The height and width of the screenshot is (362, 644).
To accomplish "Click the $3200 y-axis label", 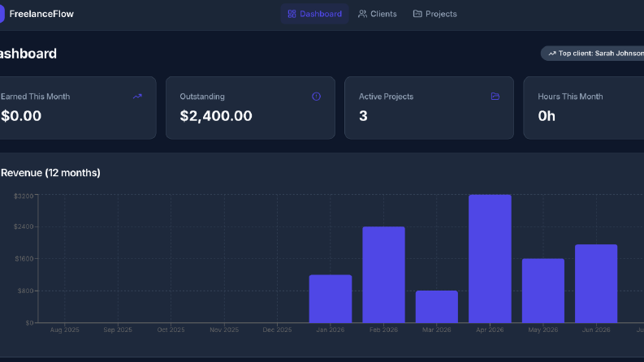I will click(24, 196).
